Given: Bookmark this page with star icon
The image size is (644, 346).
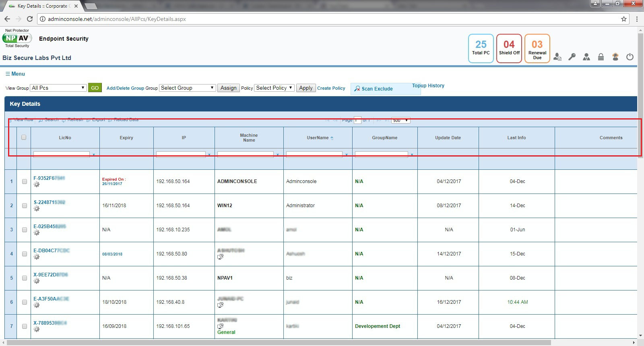Looking at the screenshot, I should coord(624,19).
